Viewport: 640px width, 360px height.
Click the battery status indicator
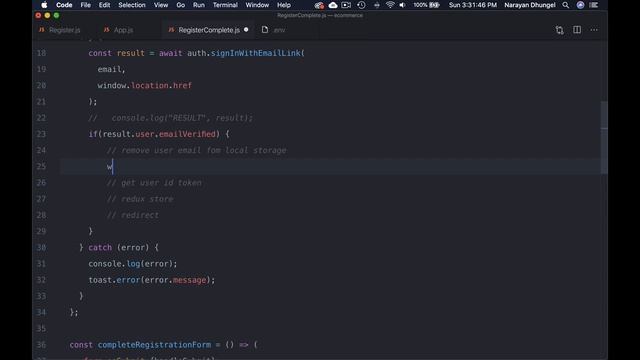[x=427, y=5]
